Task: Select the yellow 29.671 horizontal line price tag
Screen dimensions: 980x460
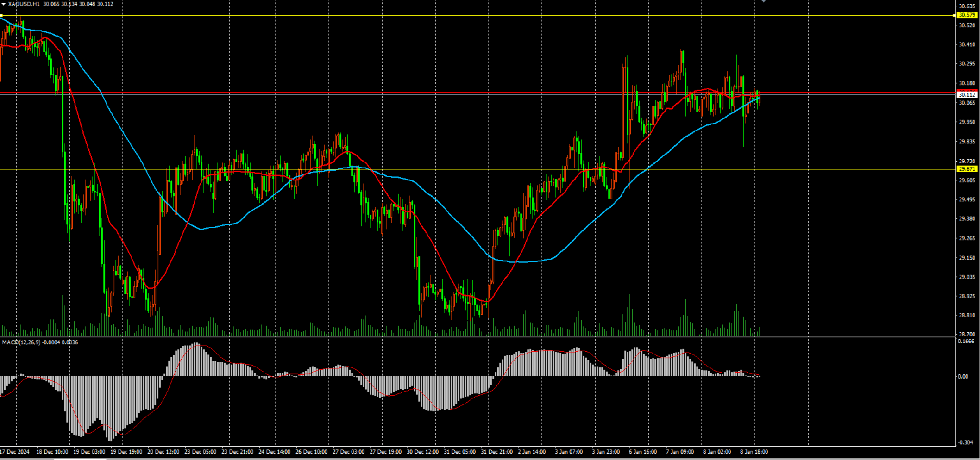Action: coord(967,169)
